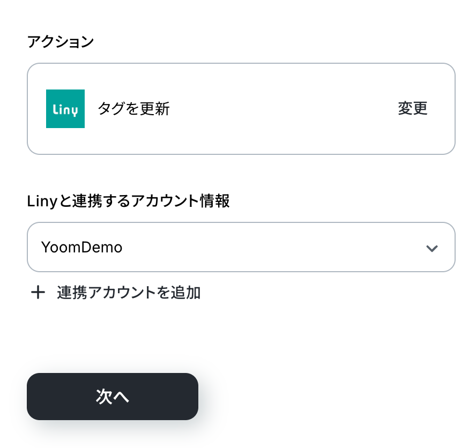The height and width of the screenshot is (448, 476).
Task: Click the white Liny lettering in logo
Action: click(65, 110)
